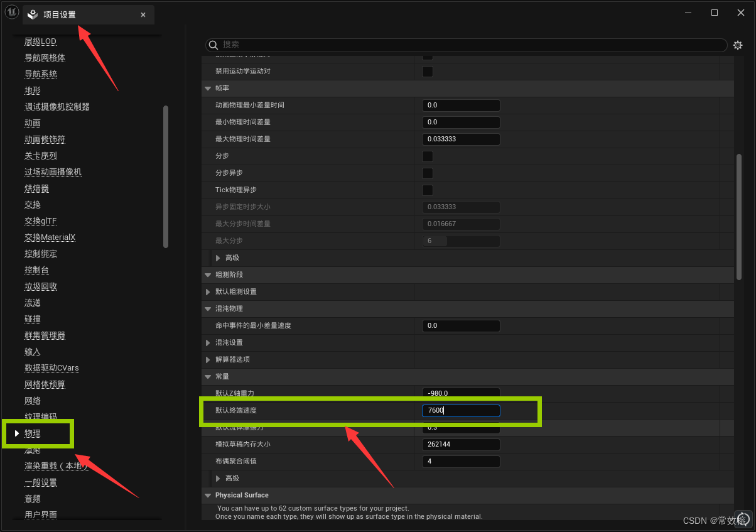
Task: Open the settings gear beside the search bar
Action: point(737,45)
